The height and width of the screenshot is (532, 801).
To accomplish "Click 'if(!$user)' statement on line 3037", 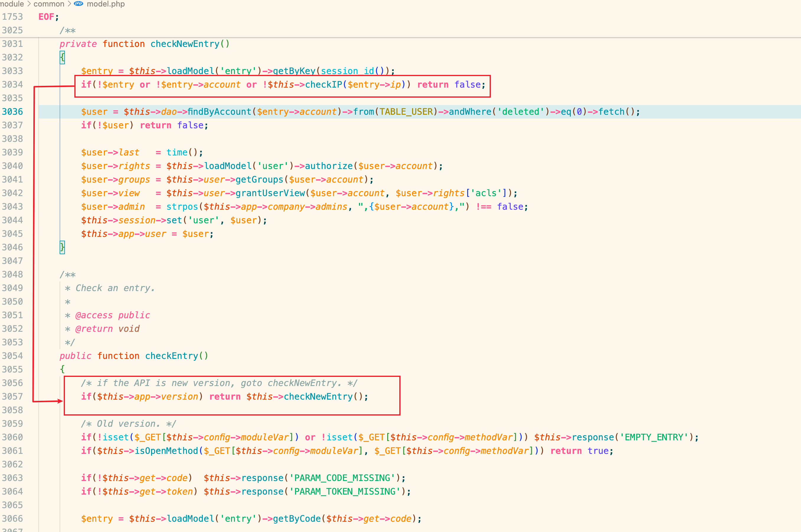I will [107, 125].
